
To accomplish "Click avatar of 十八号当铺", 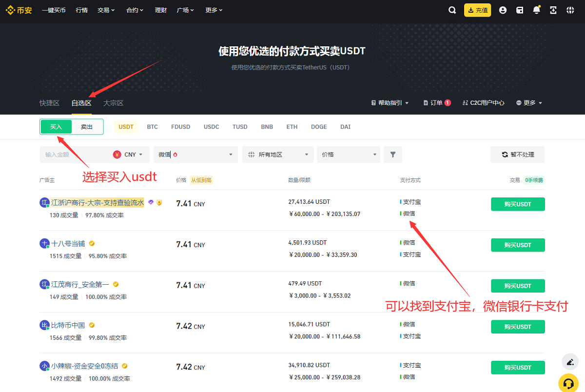I will click(x=44, y=244).
